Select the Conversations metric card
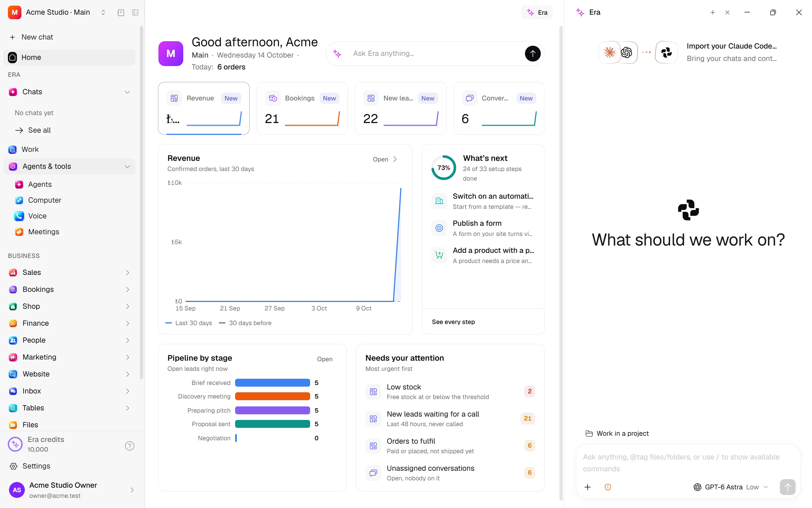Screen dimensions: 812x508 (x=498, y=108)
